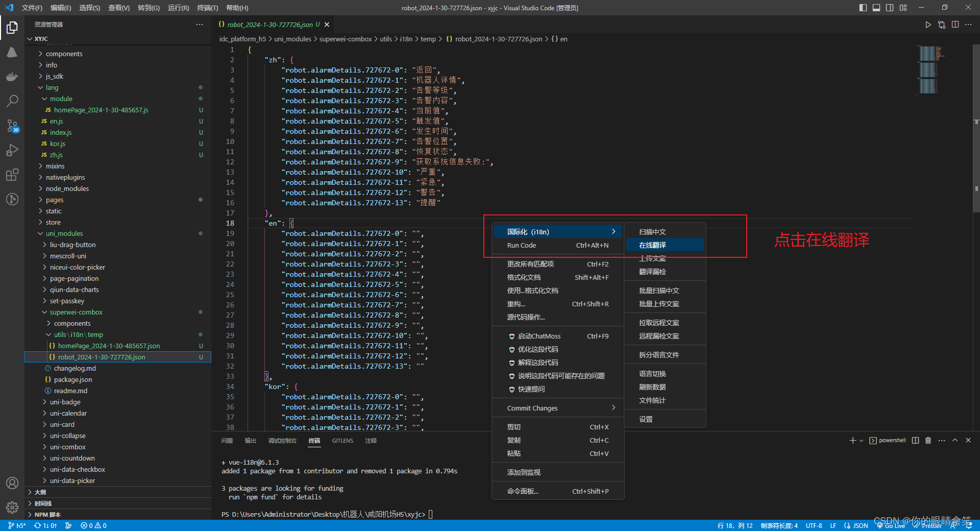Screen dimensions: 980x531
Task: Open package.json in explorer
Action: pyautogui.click(x=118, y=379)
